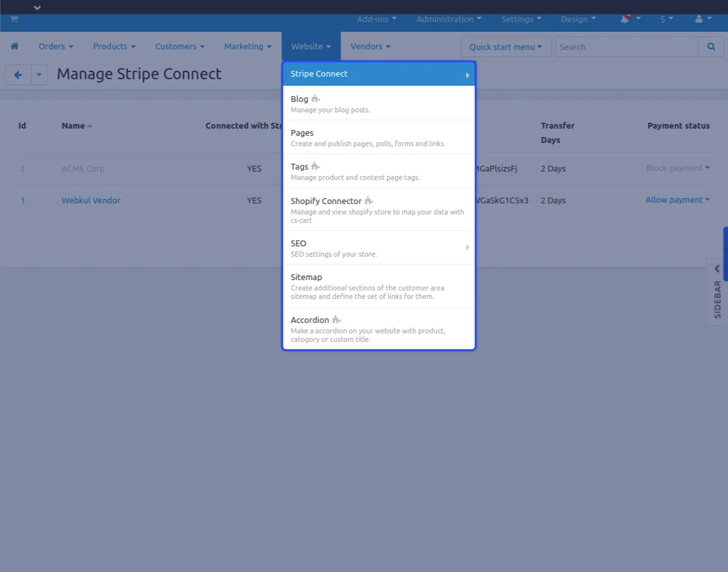Screen dimensions: 728x572
Task: Change ACME Corp Block payment status
Action: (x=677, y=168)
